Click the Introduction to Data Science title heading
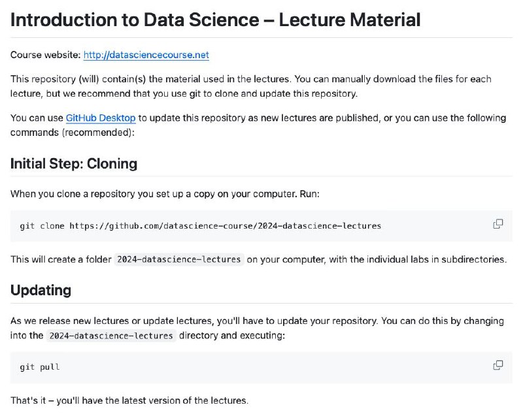The height and width of the screenshot is (420, 523). (x=215, y=20)
